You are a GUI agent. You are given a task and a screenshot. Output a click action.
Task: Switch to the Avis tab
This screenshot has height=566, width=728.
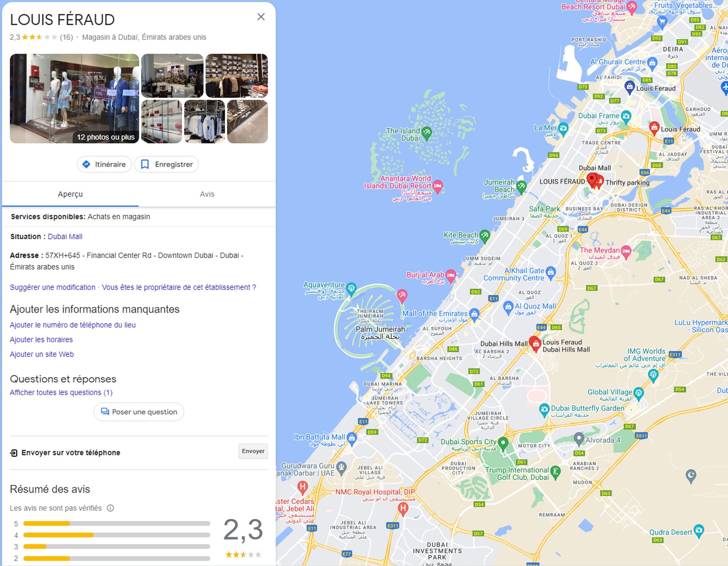pos(207,194)
